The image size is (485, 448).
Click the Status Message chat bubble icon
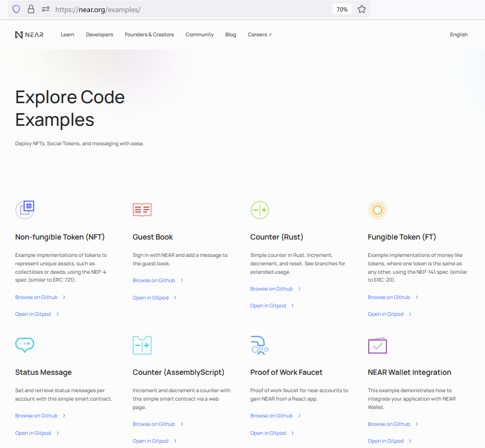click(25, 345)
